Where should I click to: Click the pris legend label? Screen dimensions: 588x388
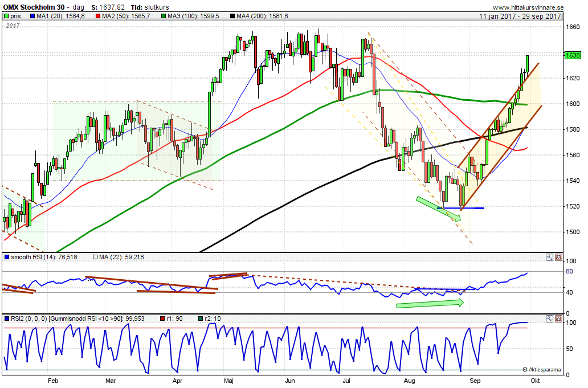[16, 16]
